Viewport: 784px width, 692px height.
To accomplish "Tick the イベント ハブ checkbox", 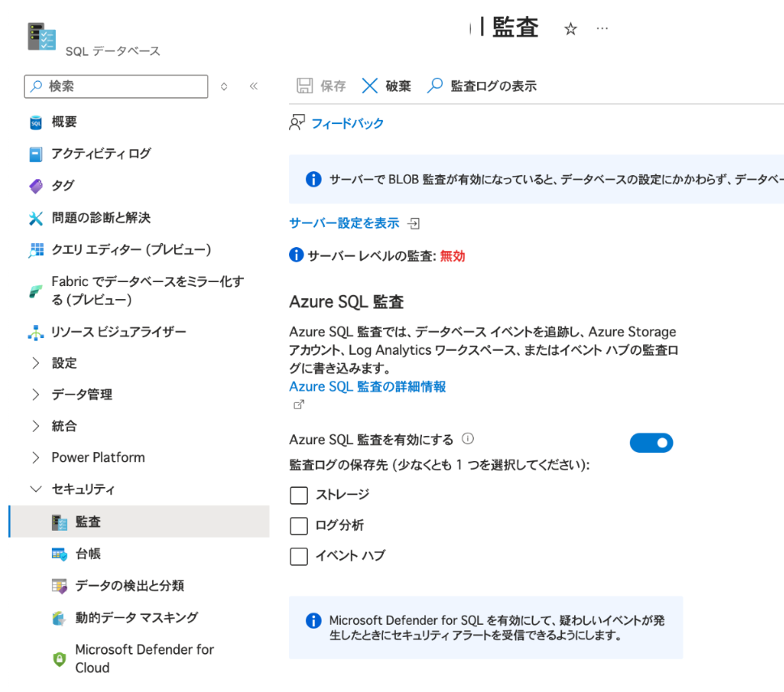I will coord(299,556).
